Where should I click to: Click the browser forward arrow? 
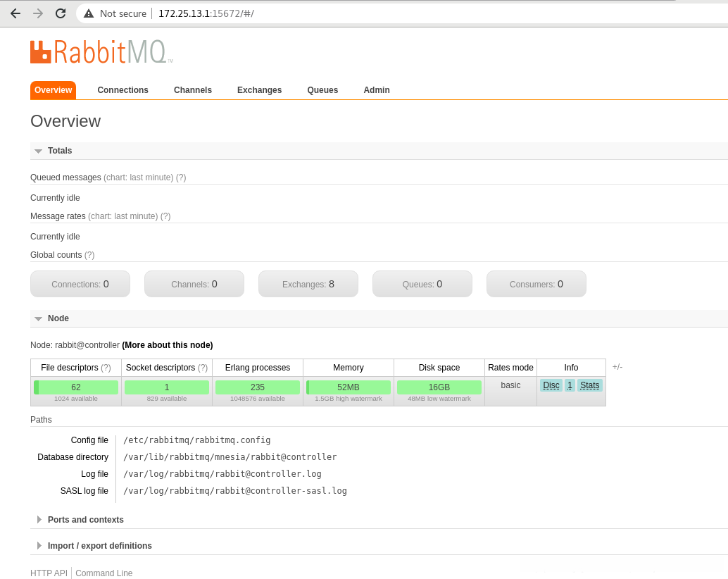coord(38,13)
